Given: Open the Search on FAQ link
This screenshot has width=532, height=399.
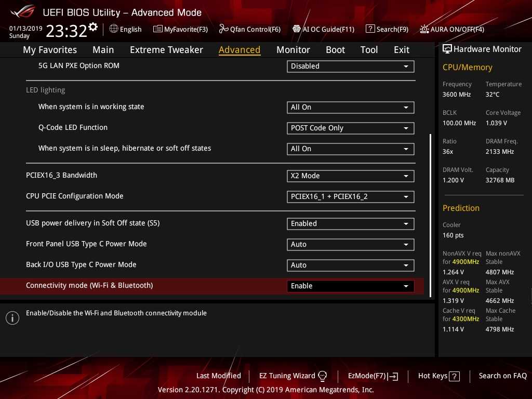Looking at the screenshot, I should point(502,376).
